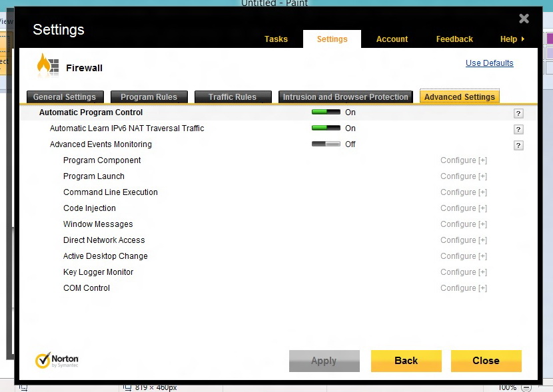
Task: Enable Advanced Events Monitoring switch
Action: pyautogui.click(x=326, y=144)
